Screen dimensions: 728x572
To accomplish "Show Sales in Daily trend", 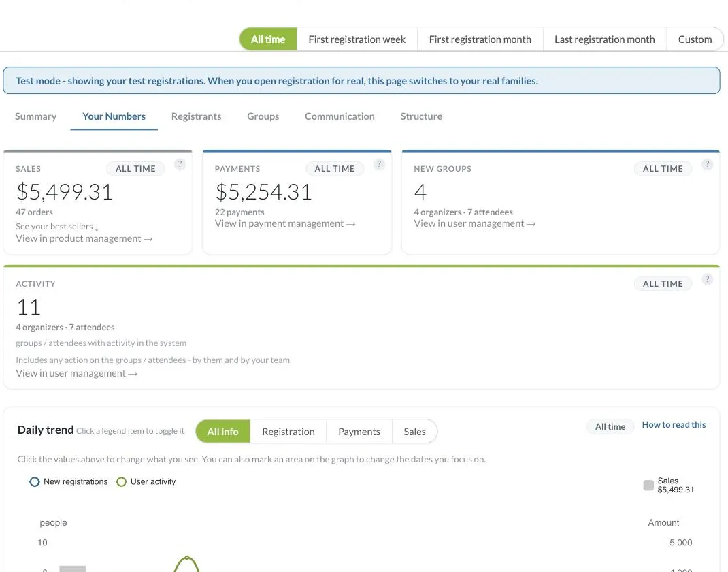I will [x=414, y=432].
